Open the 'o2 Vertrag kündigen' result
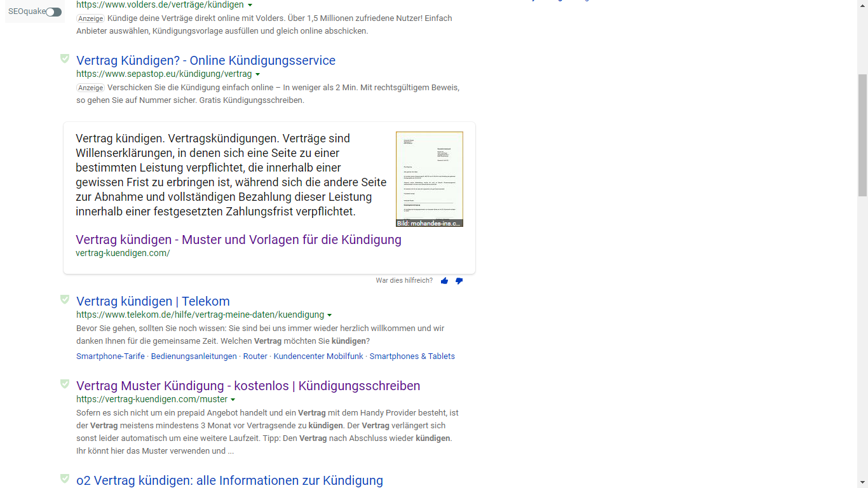This screenshot has width=868, height=488. (229, 480)
